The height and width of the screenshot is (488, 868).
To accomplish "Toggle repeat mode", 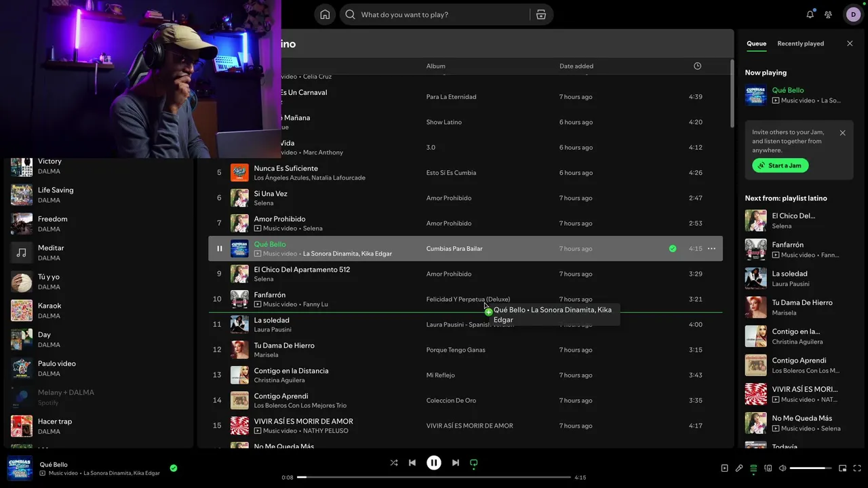I will tap(474, 463).
